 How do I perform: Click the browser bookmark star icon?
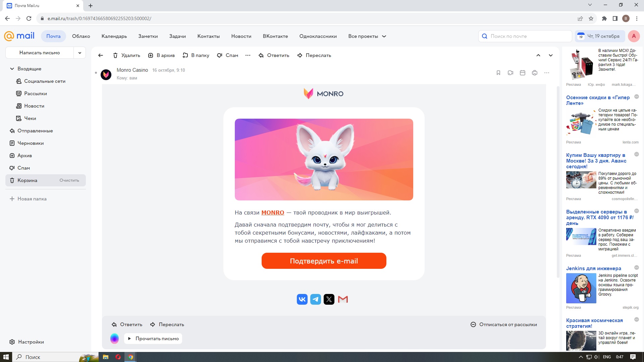(591, 18)
